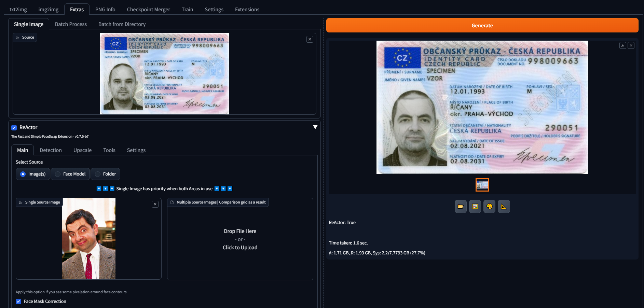Open ReActor Detection tab

pyautogui.click(x=51, y=150)
